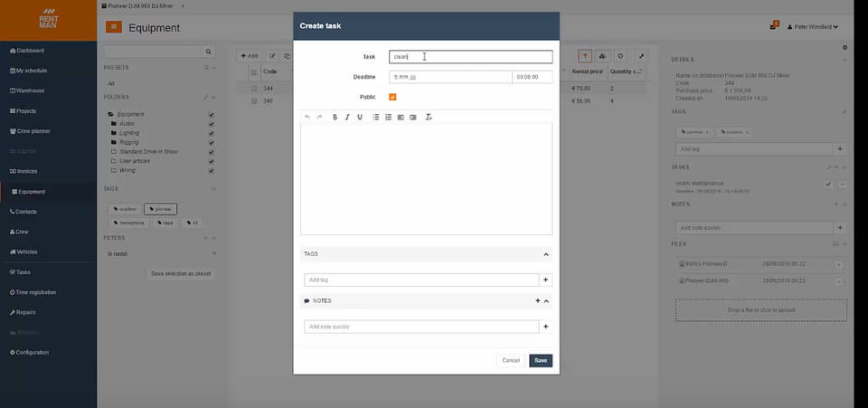Insert a numbered list
Viewport: 868px width, 408px height.
(x=388, y=117)
